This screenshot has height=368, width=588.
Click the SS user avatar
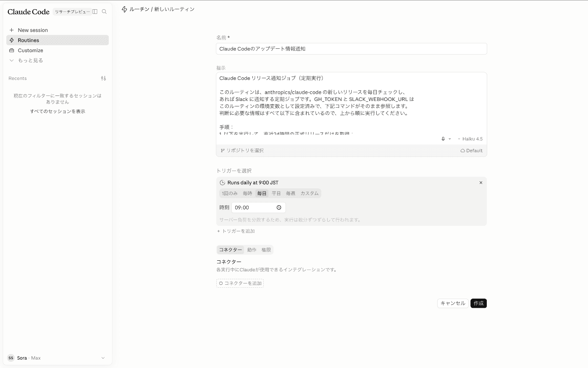(11, 358)
